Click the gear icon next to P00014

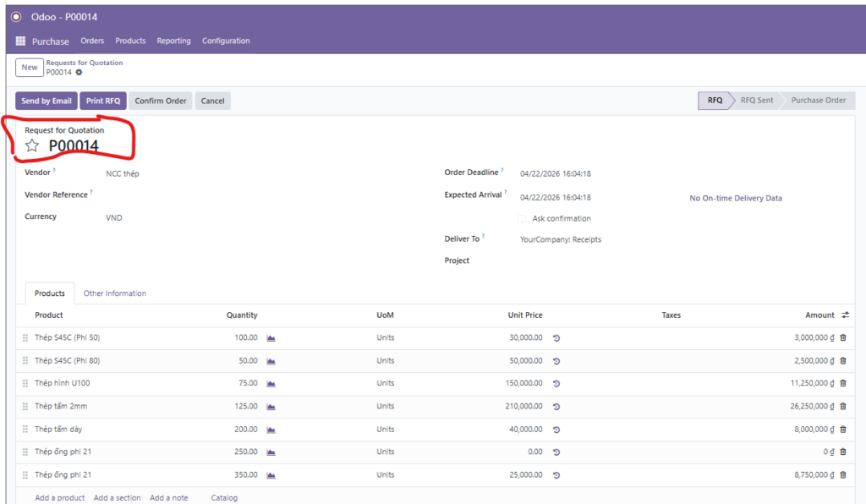coord(79,73)
